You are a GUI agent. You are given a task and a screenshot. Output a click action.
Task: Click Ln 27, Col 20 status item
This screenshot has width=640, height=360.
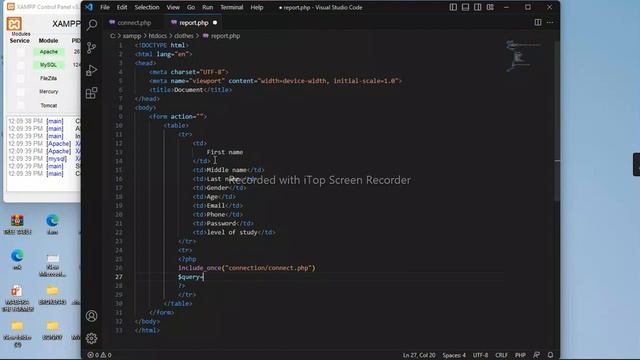tap(419, 355)
